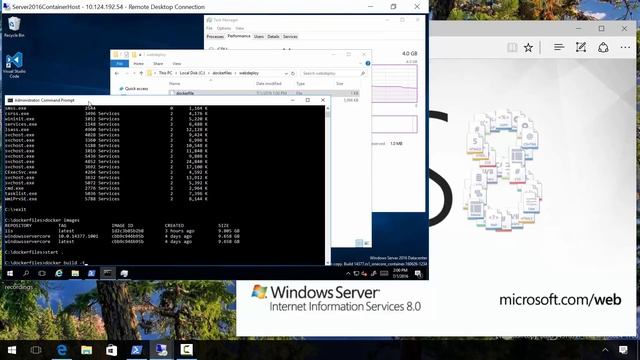The image size is (640, 360).
Task: Open Edge More actions menu
Action: (625, 47)
